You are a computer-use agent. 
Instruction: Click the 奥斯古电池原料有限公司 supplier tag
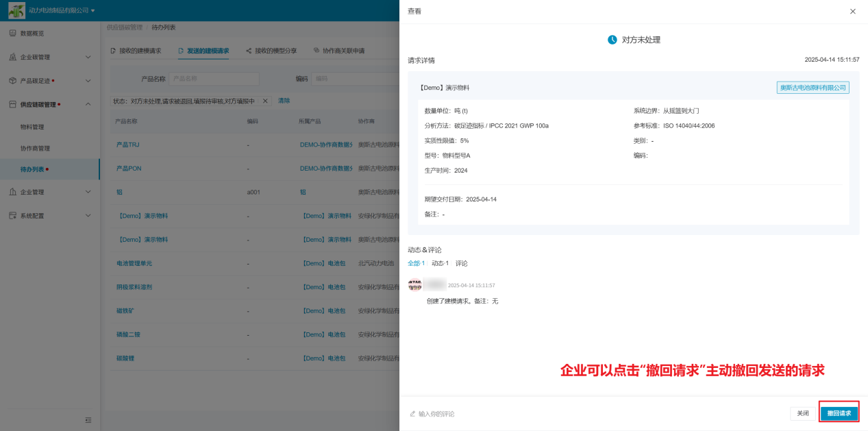pyautogui.click(x=813, y=88)
